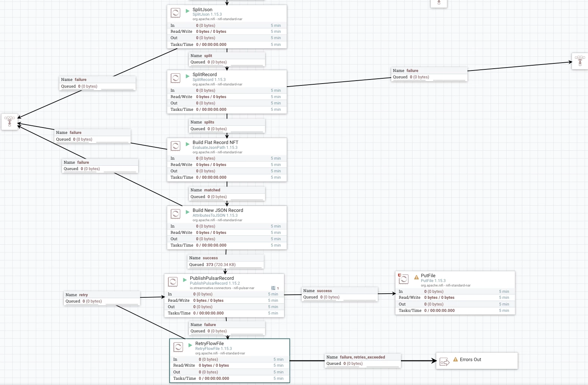Screen dimensions: 588x385
Task: Click the RetryFlowFile processor icon
Action: [178, 347]
